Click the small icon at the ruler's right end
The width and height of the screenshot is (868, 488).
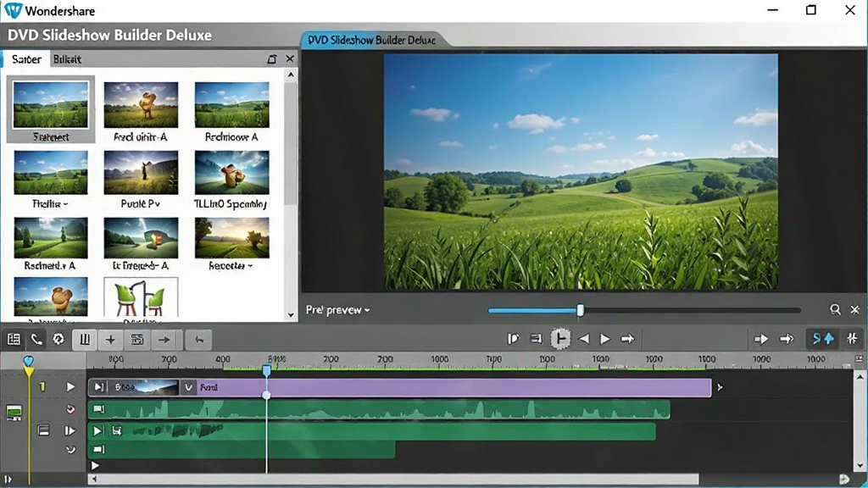tap(859, 359)
